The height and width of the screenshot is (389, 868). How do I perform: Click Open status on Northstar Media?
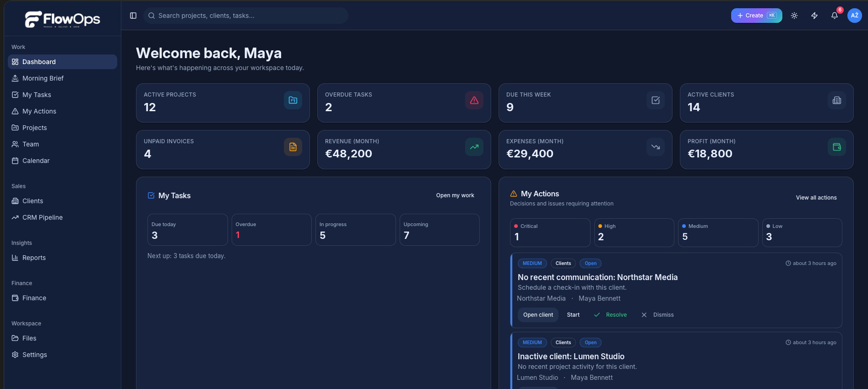point(591,264)
